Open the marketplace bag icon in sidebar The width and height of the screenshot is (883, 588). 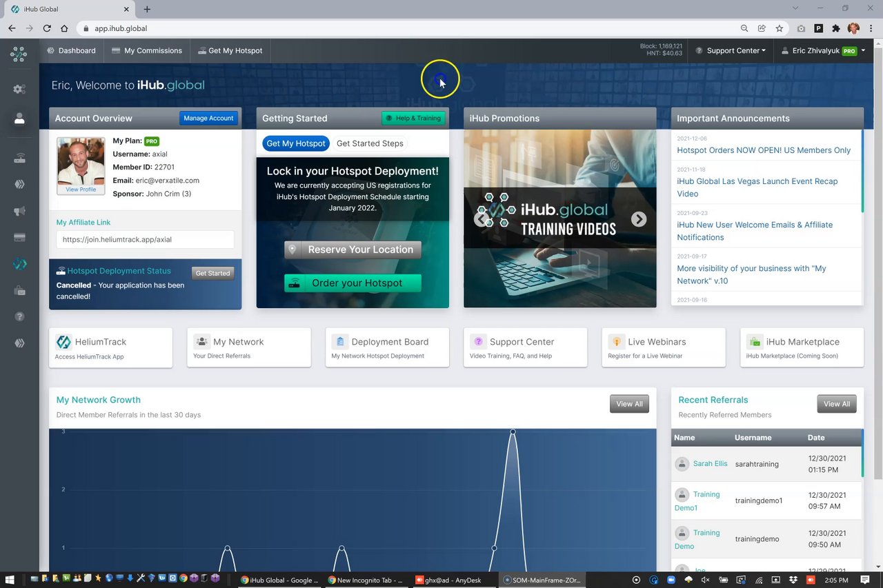(x=19, y=291)
